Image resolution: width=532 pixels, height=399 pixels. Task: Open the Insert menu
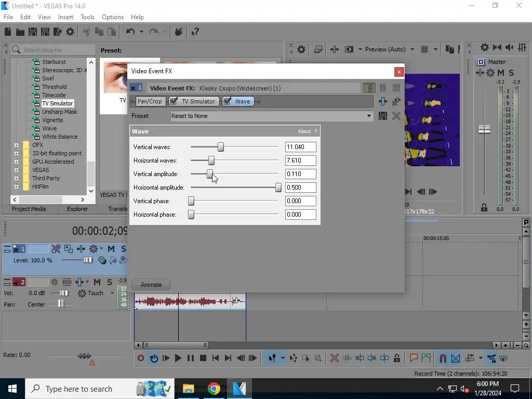point(65,17)
